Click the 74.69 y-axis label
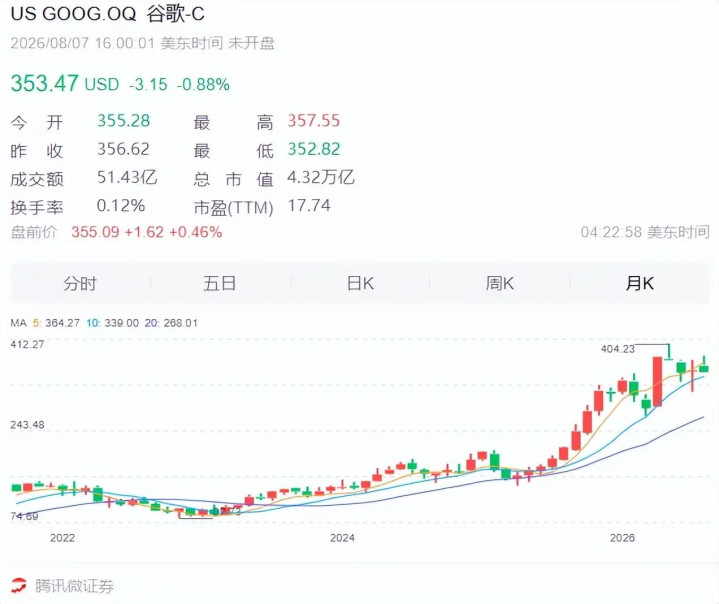 [x=24, y=516]
